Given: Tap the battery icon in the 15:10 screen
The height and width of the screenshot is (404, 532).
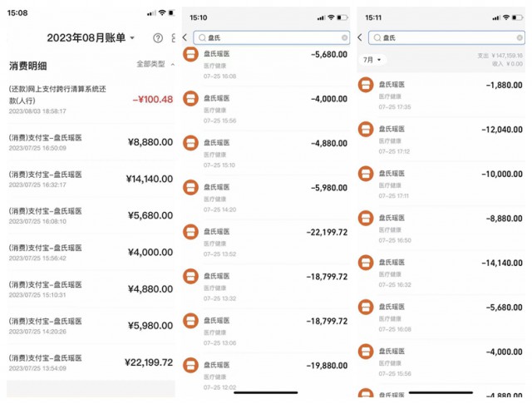Looking at the screenshot, I should click(x=342, y=17).
